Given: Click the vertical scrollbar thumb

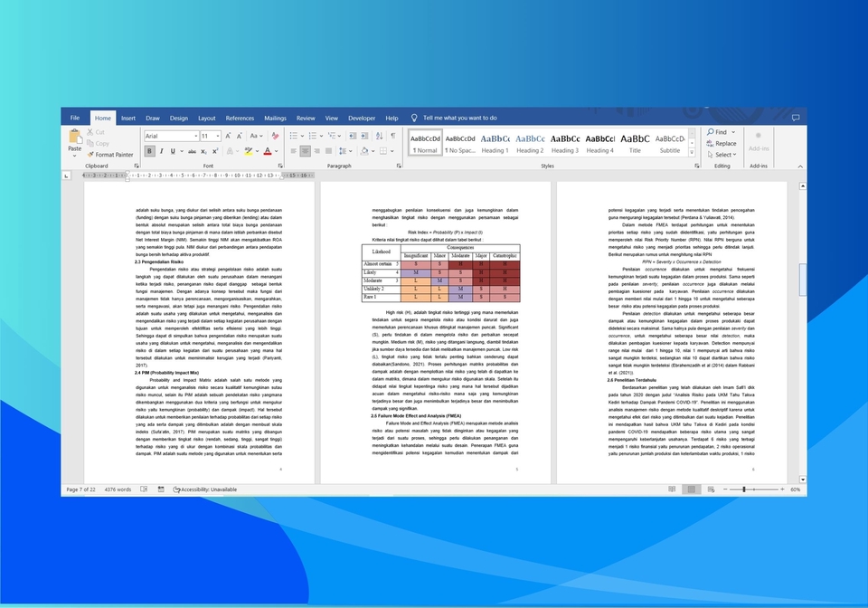Looking at the screenshot, I should point(803,280).
